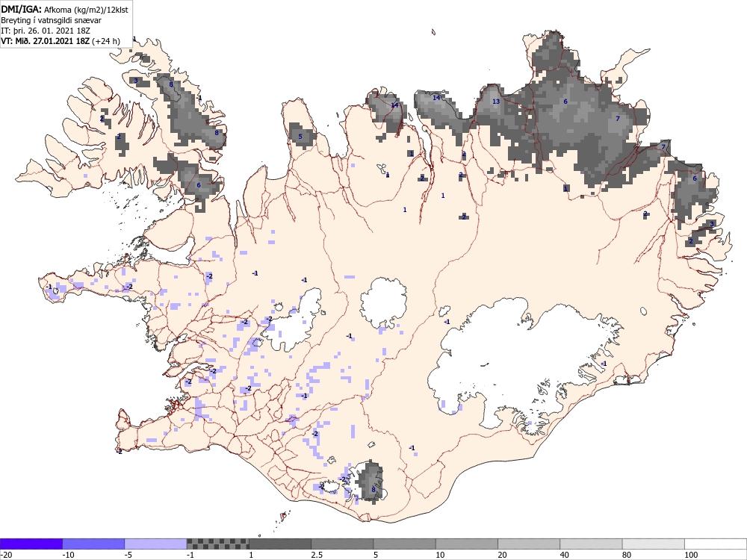Click the white Hofsjökull glacier in central Iceland
Image resolution: width=747 pixels, height=560 pixels.
(x=383, y=303)
